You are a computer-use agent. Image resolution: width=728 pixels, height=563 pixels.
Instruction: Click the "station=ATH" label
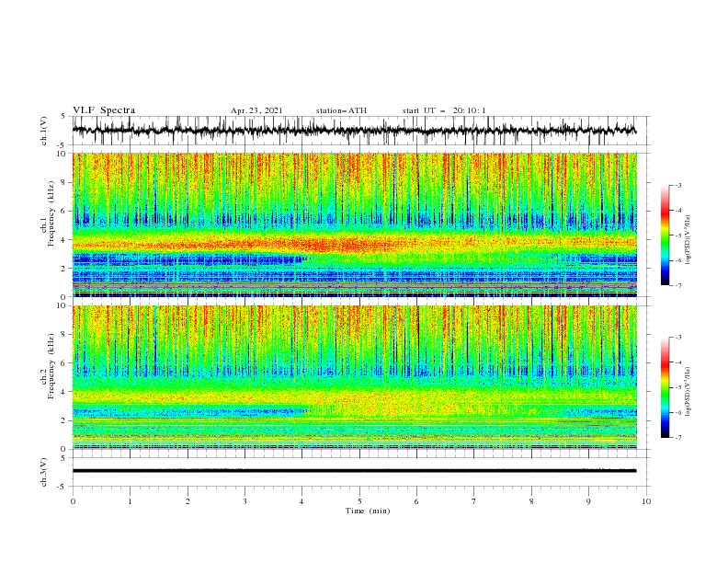(341, 110)
